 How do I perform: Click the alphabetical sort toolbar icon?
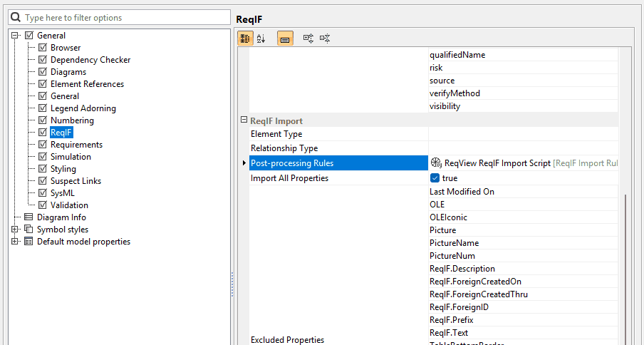pos(261,38)
